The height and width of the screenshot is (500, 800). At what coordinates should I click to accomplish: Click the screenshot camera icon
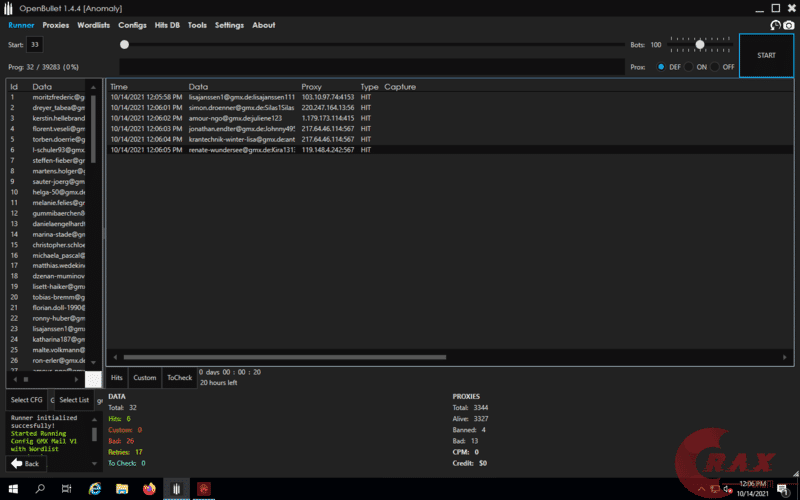[789, 25]
